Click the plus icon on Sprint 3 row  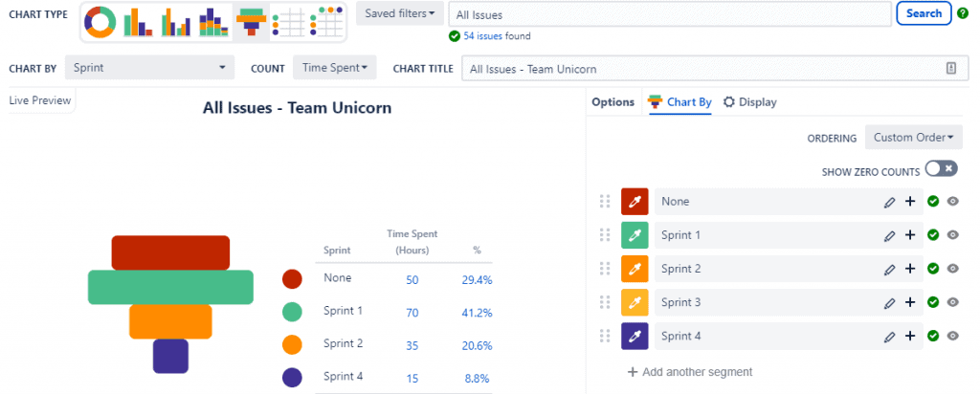[910, 302]
